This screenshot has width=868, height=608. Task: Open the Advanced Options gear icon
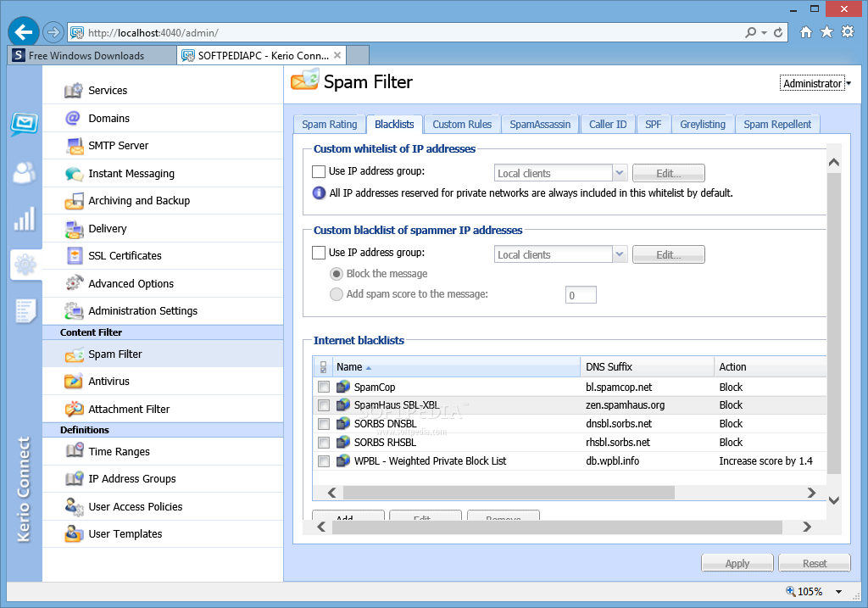pyautogui.click(x=75, y=283)
